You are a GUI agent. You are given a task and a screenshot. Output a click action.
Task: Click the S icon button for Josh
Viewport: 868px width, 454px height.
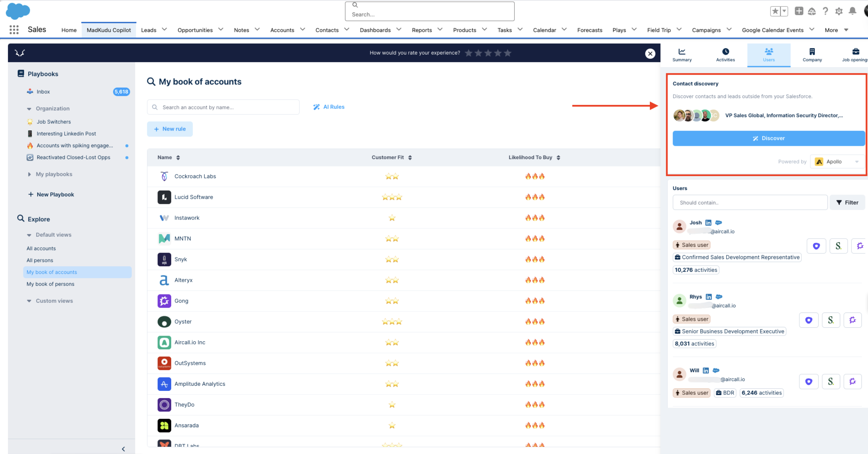tap(838, 246)
